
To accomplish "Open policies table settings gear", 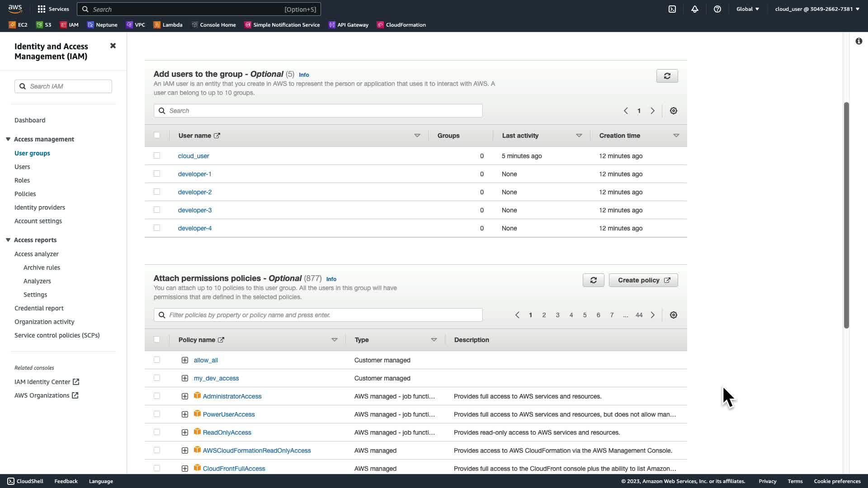I will click(673, 315).
